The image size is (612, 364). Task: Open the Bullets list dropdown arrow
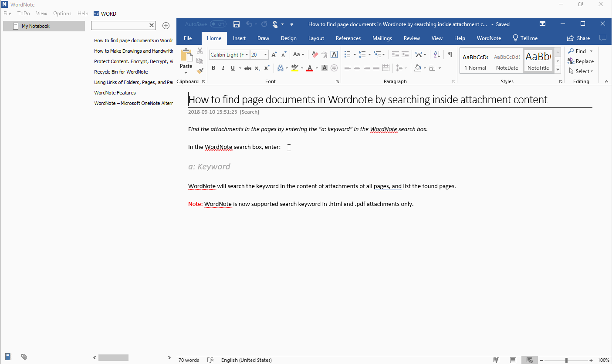coord(355,55)
